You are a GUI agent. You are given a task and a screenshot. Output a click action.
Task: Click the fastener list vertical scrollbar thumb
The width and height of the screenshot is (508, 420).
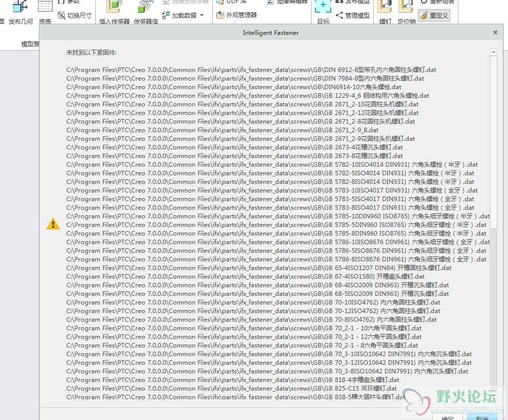(x=493, y=142)
